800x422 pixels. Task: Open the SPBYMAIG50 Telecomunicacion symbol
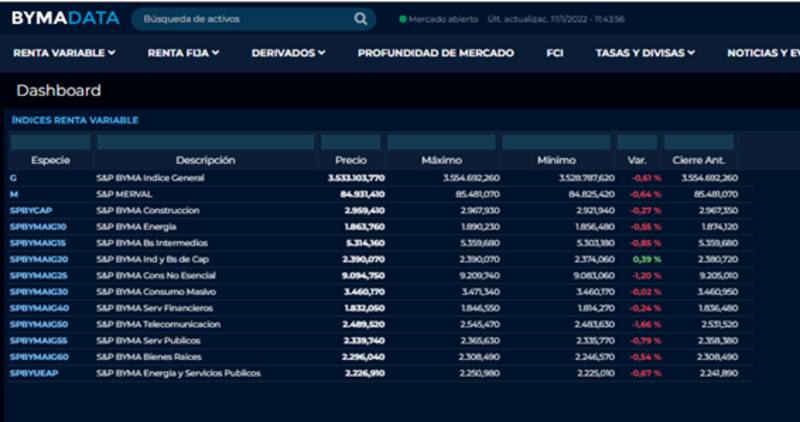pyautogui.click(x=39, y=324)
